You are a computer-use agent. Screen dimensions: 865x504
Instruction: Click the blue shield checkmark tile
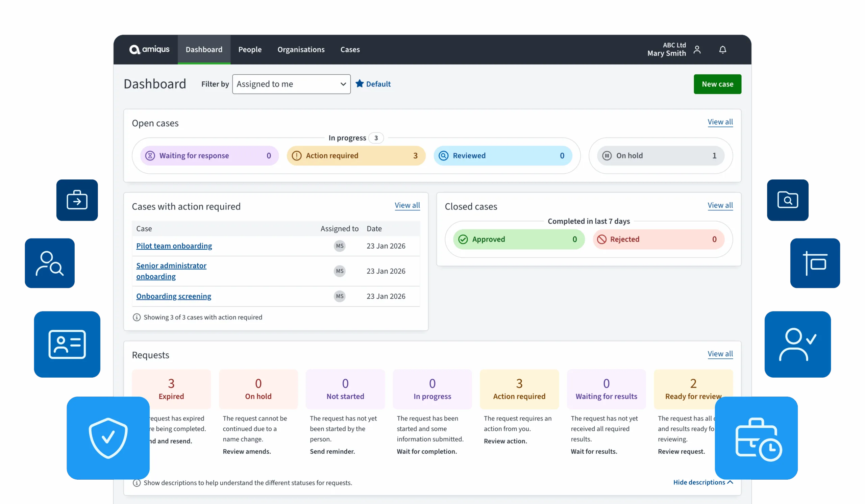(x=108, y=438)
